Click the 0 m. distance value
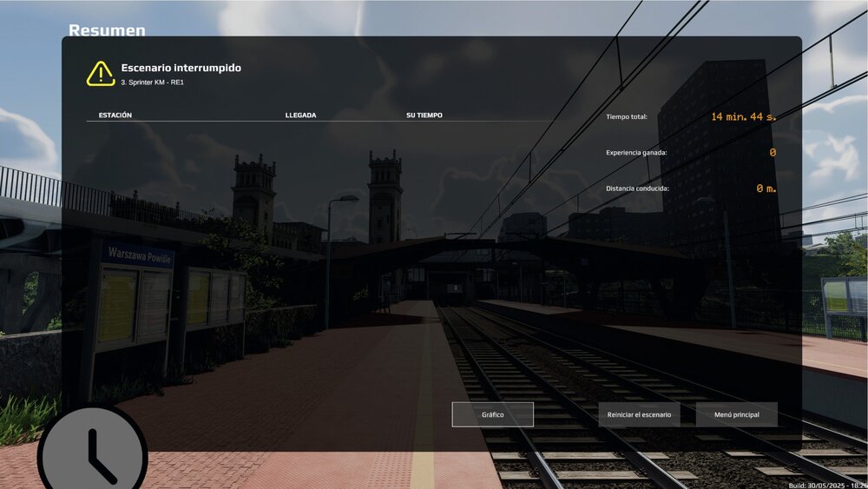868x489 pixels. [766, 188]
